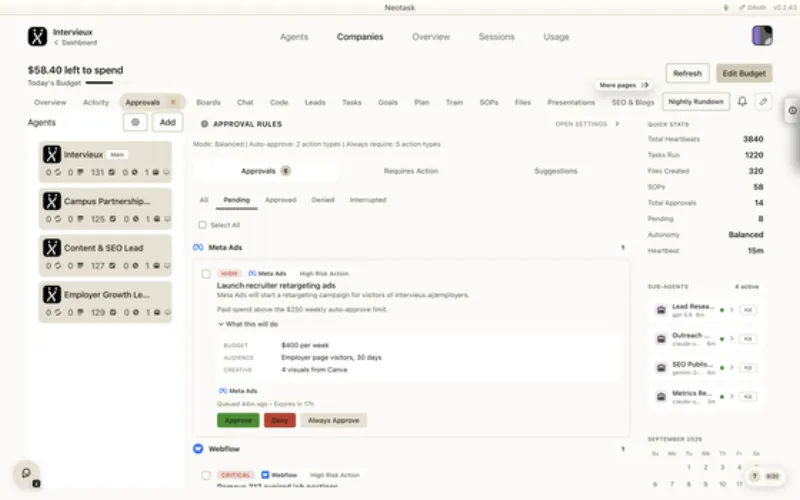Open the Nightly Rundown button
The height and width of the screenshot is (500, 800).
point(696,102)
